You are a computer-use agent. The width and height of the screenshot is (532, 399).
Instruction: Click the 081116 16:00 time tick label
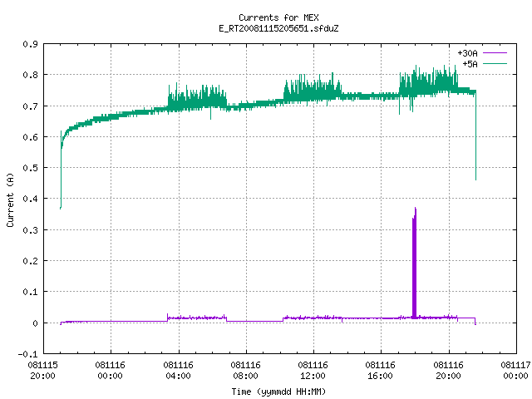click(x=381, y=371)
